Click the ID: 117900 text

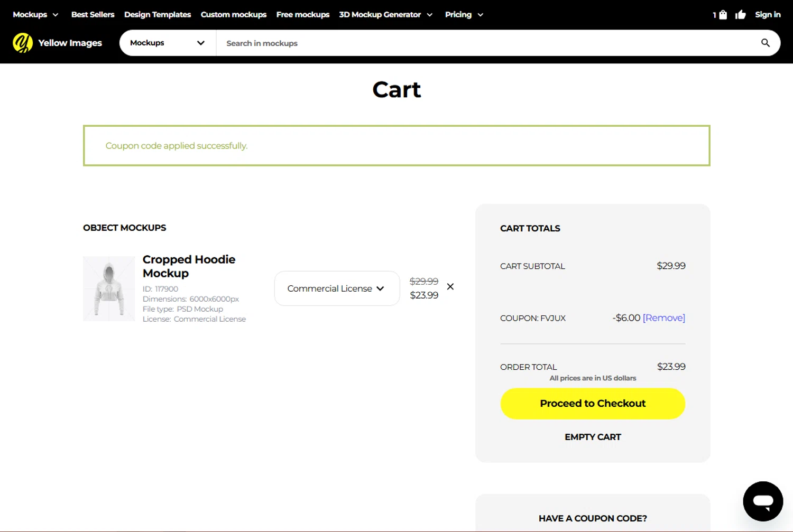[x=160, y=289]
